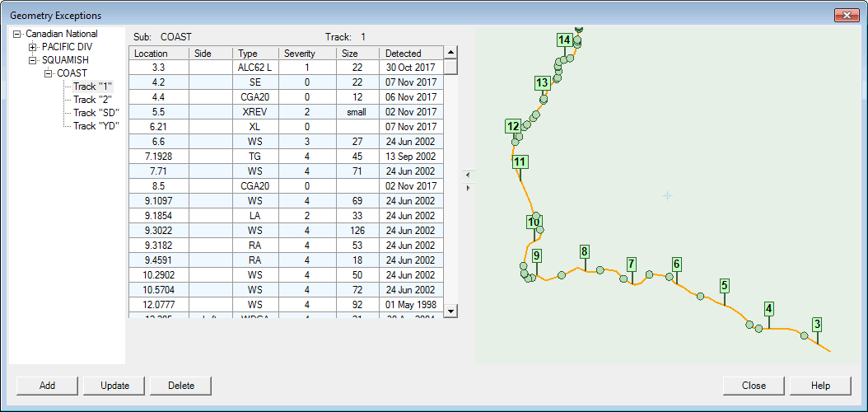The image size is (868, 412).
Task: Collapse the SQUAMISH tree node
Action: (33, 60)
